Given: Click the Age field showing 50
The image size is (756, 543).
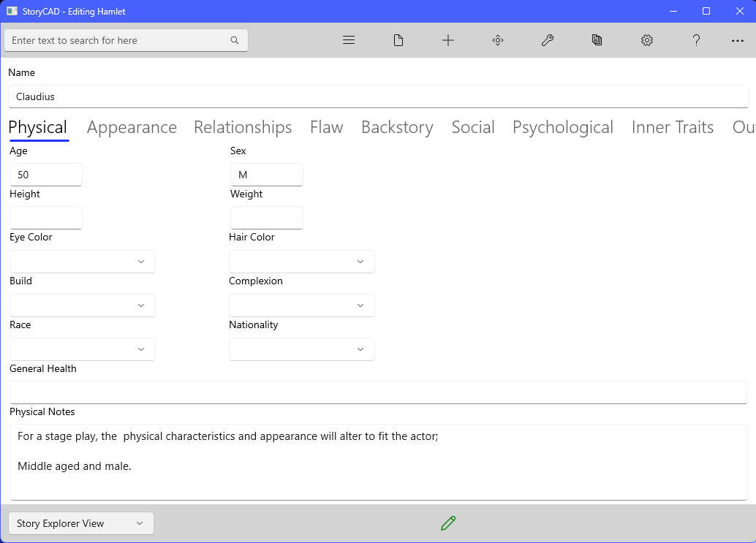Looking at the screenshot, I should 46,175.
